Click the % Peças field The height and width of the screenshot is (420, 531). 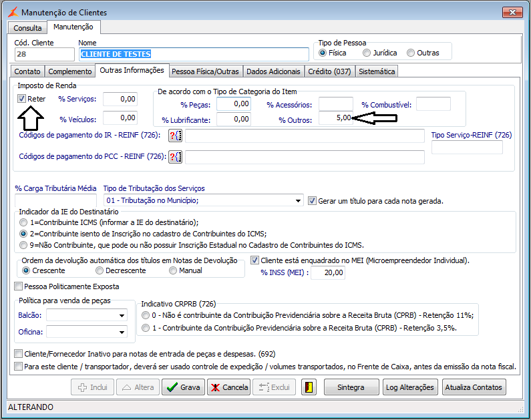(234, 103)
